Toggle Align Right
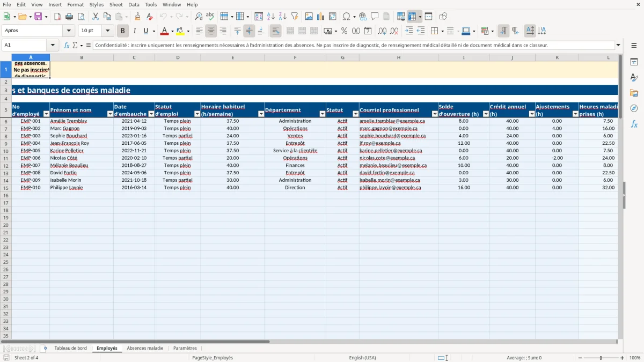The height and width of the screenshot is (362, 644). pyautogui.click(x=223, y=31)
